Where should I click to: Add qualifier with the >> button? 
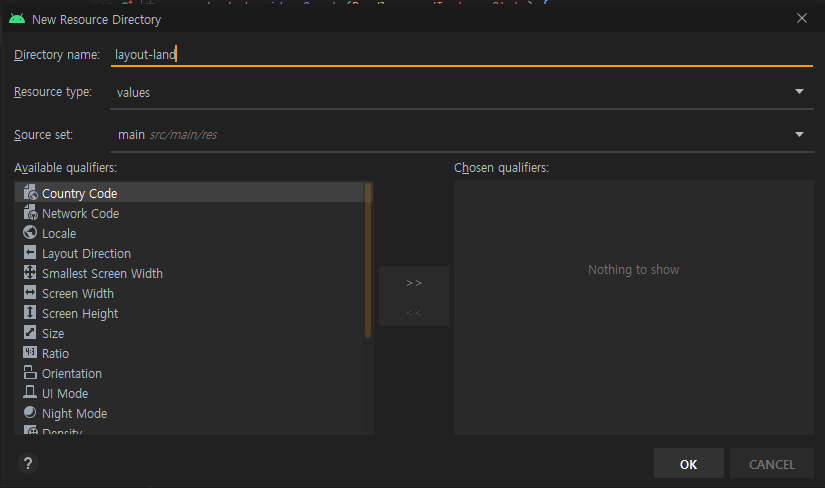[414, 283]
